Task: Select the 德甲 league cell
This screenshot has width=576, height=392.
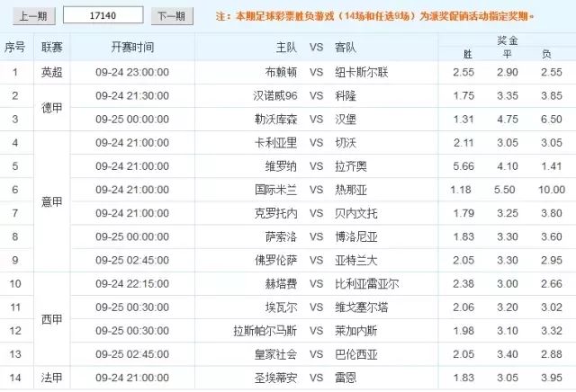Action: [52, 108]
